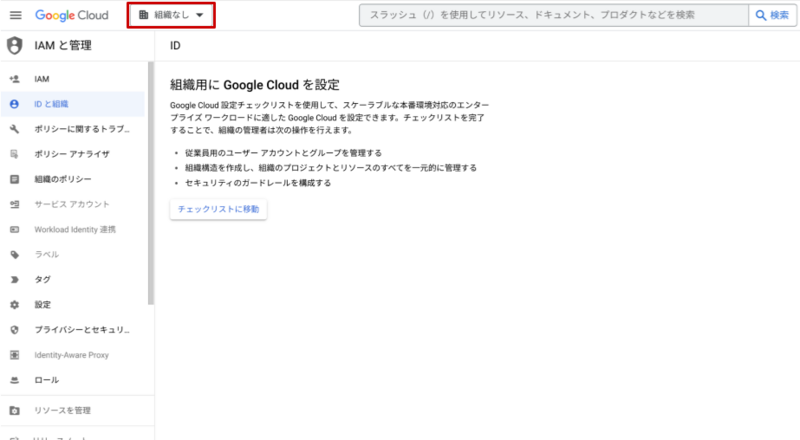Click the tag-shaped ラベル icon
Image resolution: width=800 pixels, height=440 pixels.
coord(14,255)
